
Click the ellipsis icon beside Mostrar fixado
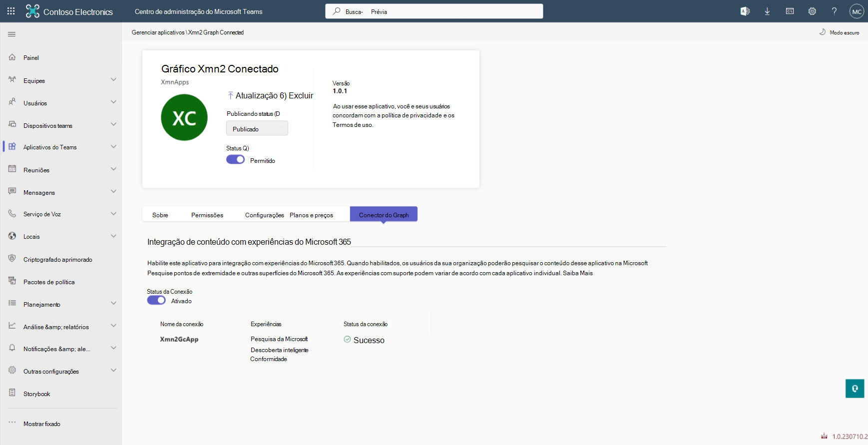click(x=12, y=423)
